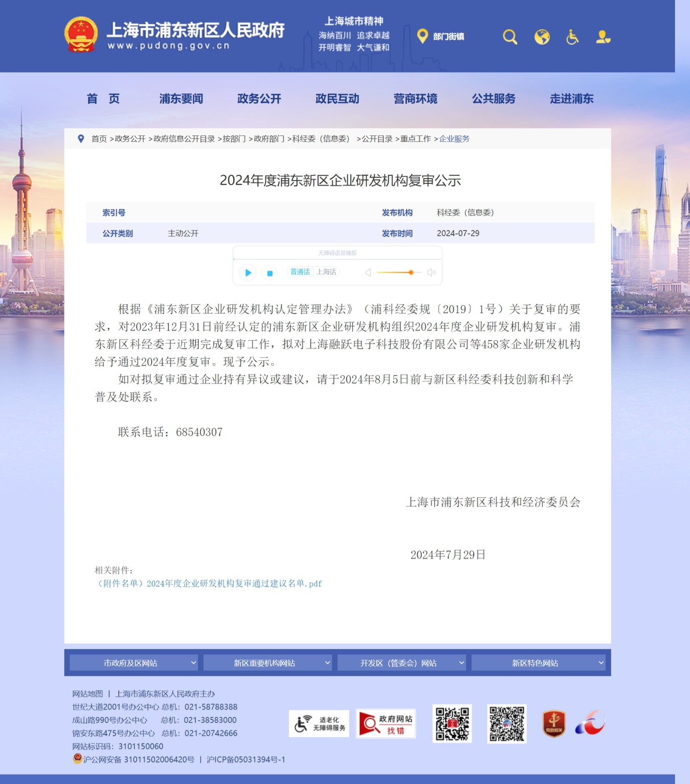Mute audio with the low-volume speaker icon

(368, 273)
